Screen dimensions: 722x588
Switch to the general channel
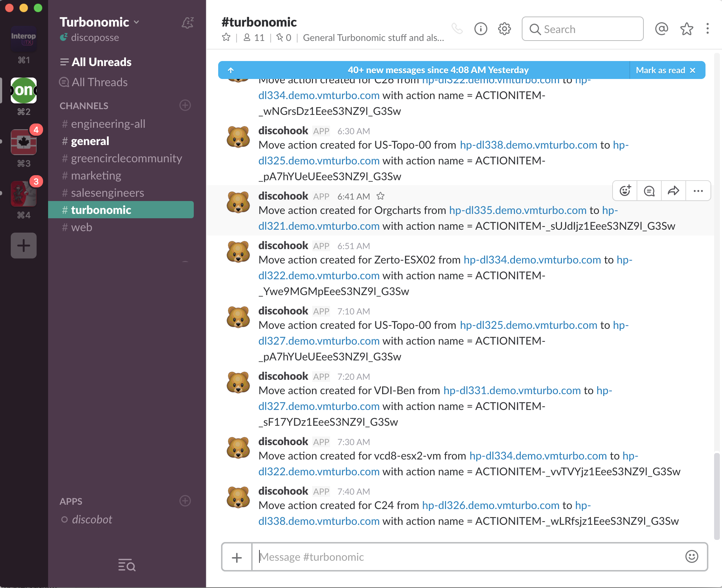(90, 141)
